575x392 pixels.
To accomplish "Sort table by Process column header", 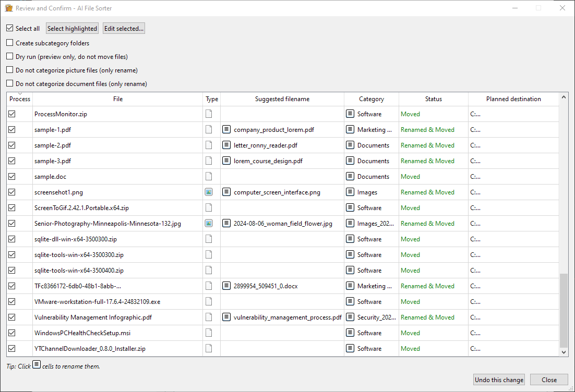I will click(20, 99).
